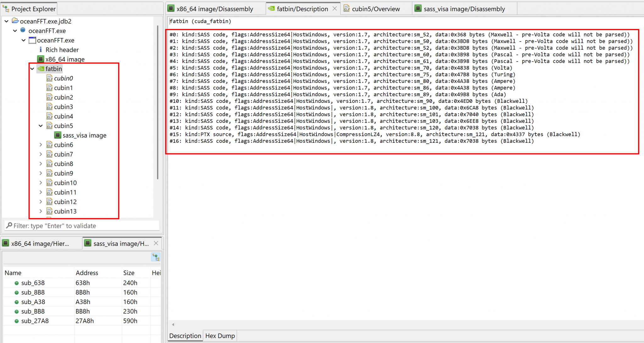Select the ELF icon next to cubin1
Screen dimensions: 644x343
click(50, 88)
